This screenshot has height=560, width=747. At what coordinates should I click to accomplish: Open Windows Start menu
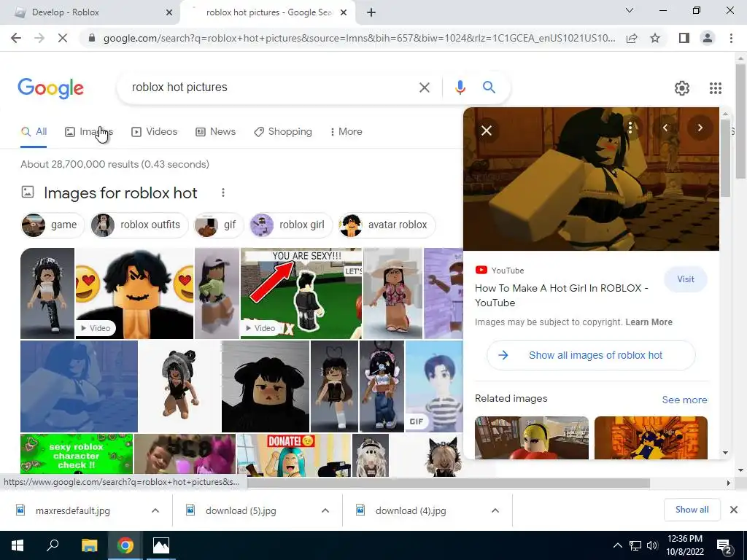tap(18, 545)
